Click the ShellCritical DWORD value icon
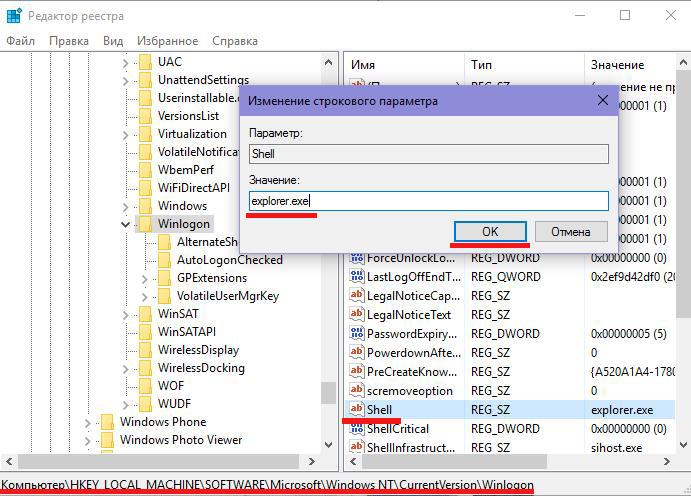 355,428
